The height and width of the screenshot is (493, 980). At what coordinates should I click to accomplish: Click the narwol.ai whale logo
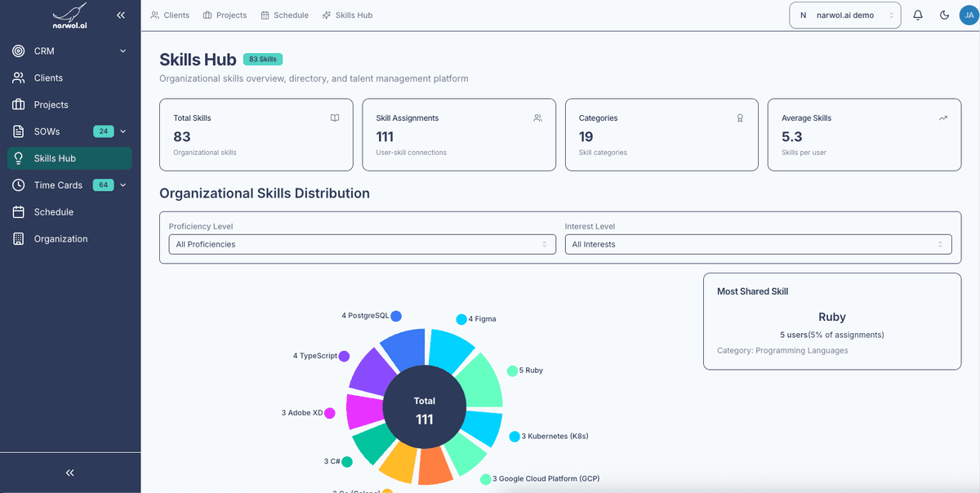pyautogui.click(x=69, y=14)
